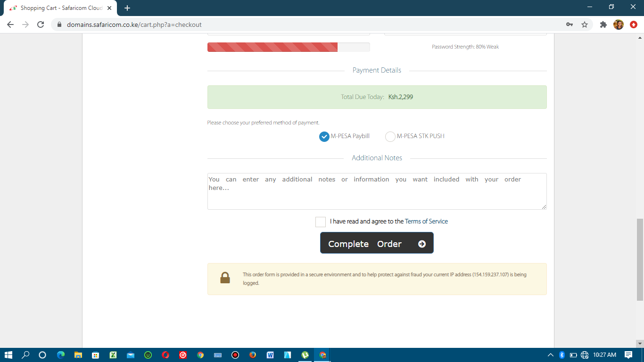Image resolution: width=644 pixels, height=362 pixels.
Task: View site security padlock info
Action: [x=59, y=25]
